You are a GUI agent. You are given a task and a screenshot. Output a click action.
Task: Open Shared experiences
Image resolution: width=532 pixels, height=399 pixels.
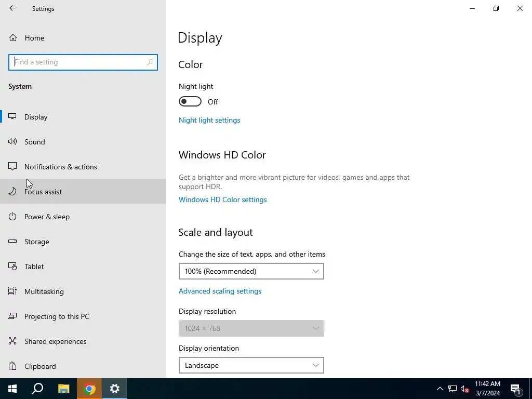(x=83, y=341)
